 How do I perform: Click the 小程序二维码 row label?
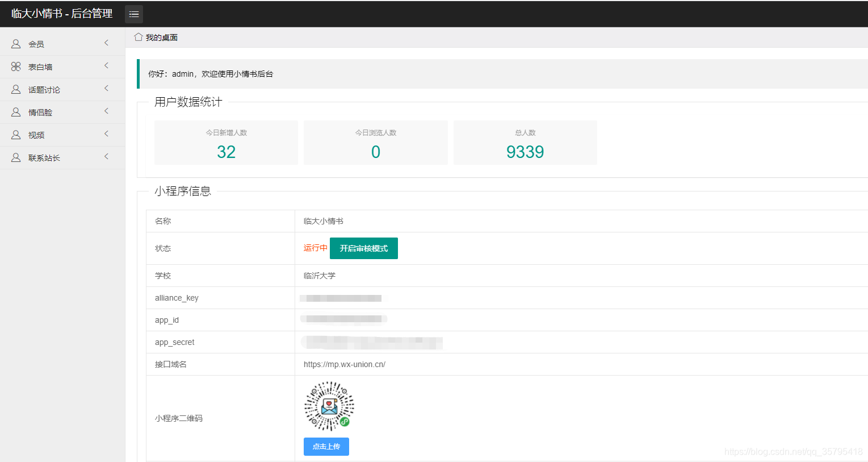179,418
